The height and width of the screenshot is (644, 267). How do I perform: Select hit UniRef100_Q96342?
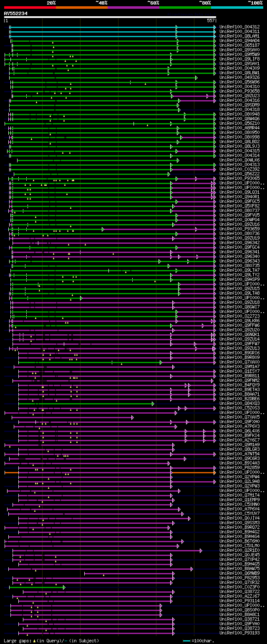pos(239,243)
